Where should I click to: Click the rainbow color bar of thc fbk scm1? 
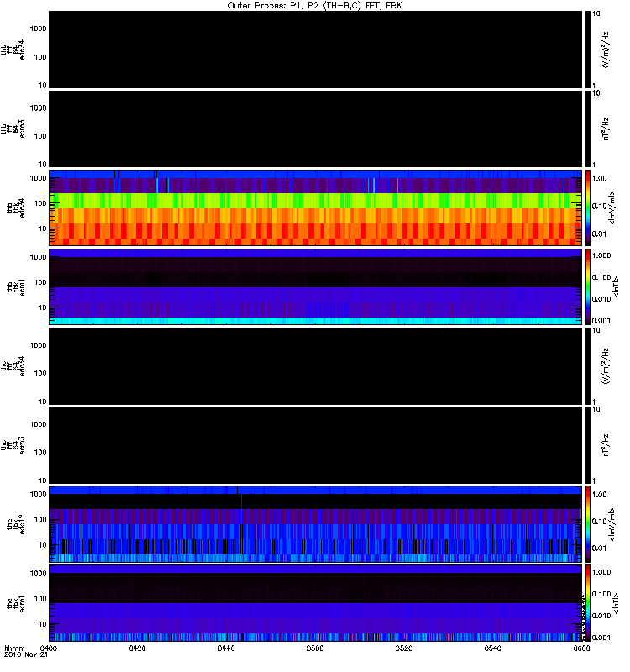pos(587,603)
